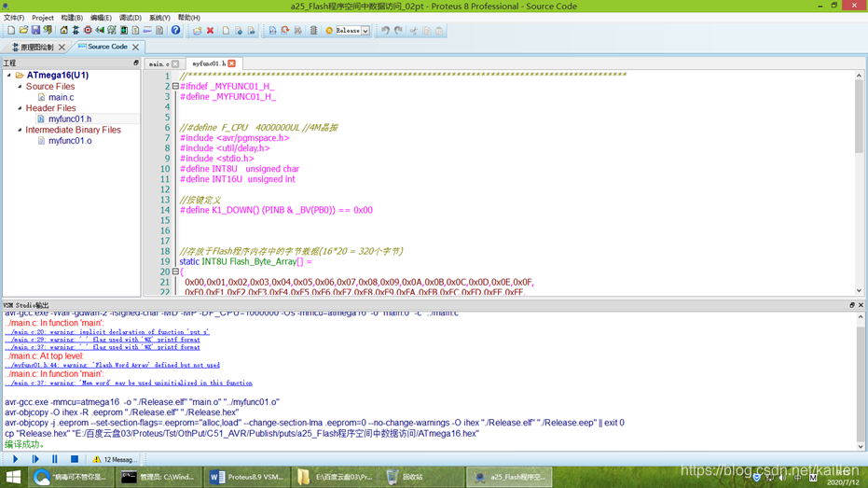Click the blue Help question mark icon

pos(175,31)
